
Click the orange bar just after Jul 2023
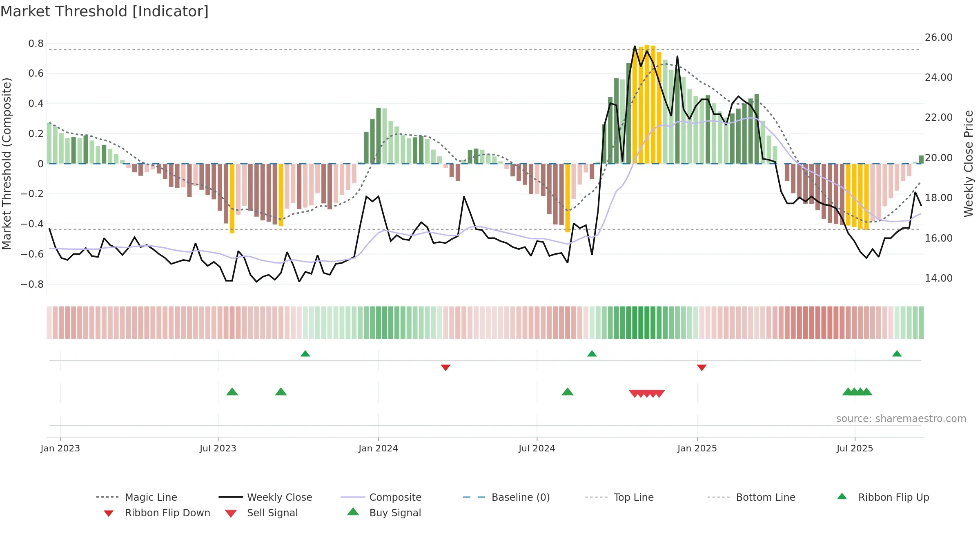tap(232, 198)
